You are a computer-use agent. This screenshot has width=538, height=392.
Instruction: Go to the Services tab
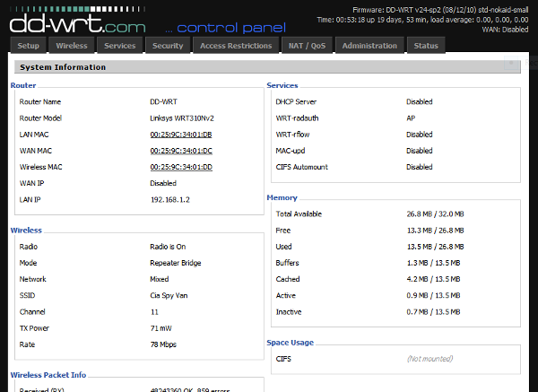pyautogui.click(x=119, y=46)
